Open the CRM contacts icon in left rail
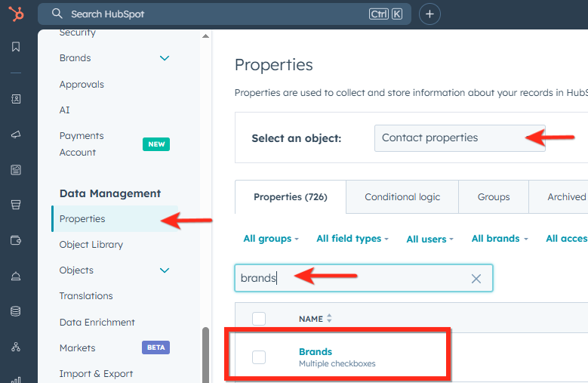 16,99
